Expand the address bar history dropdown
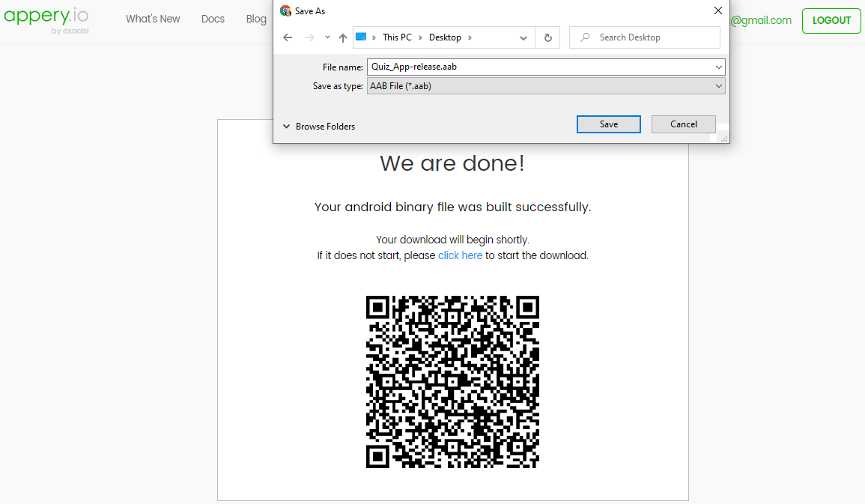Screen dimensions: 865x504 523,37
